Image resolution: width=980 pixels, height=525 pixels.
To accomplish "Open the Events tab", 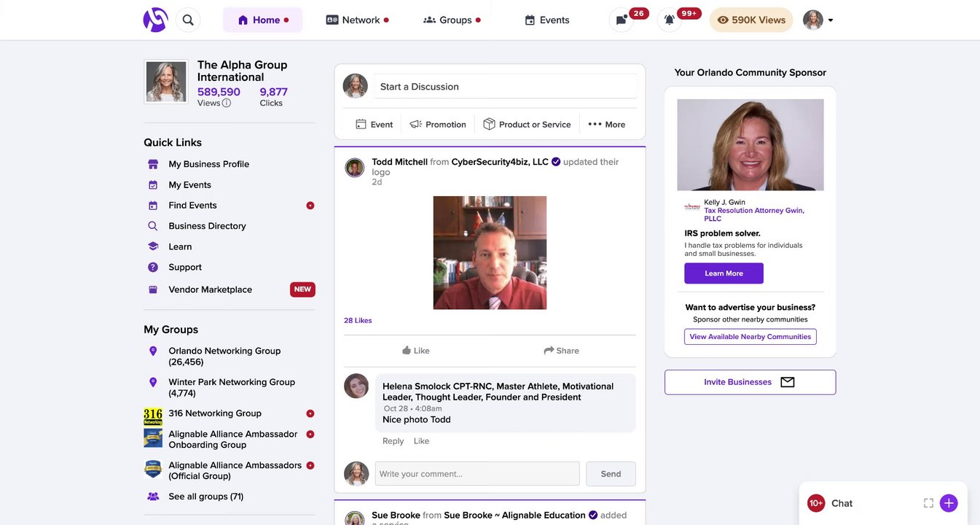I will point(547,20).
